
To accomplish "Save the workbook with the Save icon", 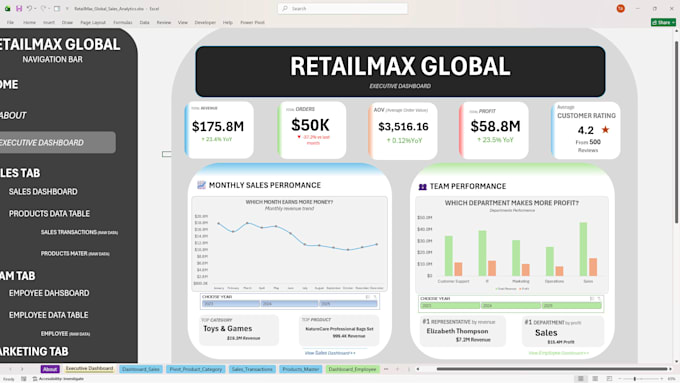I will [19, 9].
